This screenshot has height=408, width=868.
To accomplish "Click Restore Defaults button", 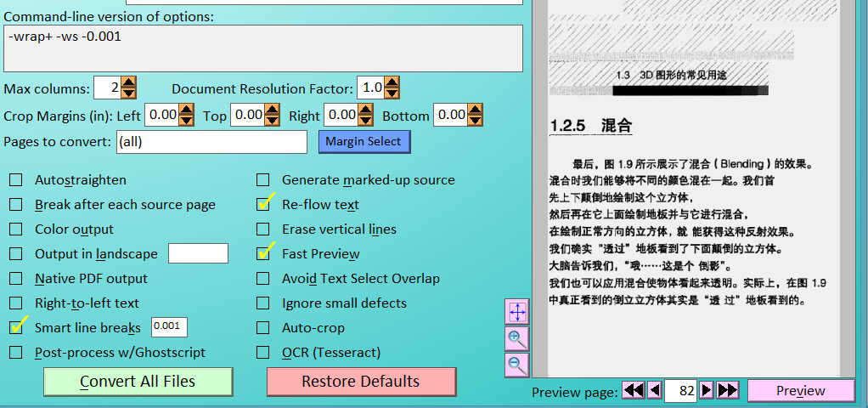I will [x=361, y=382].
